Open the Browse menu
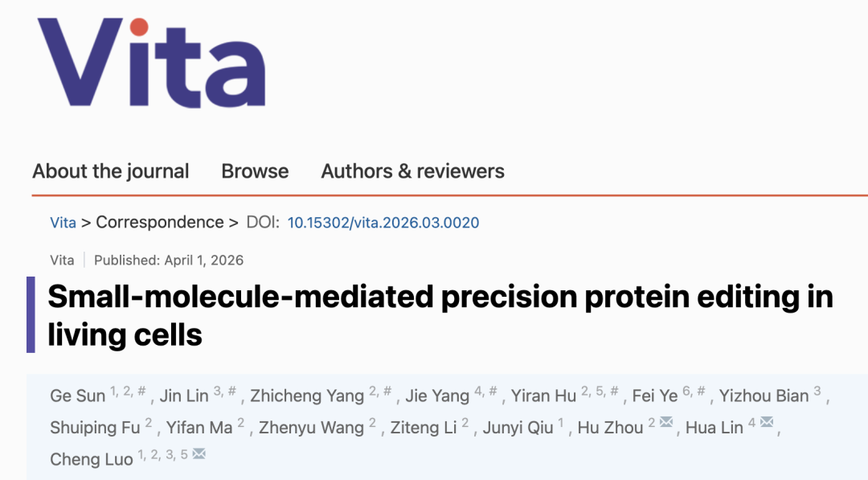Image resolution: width=868 pixels, height=480 pixels. tap(255, 171)
